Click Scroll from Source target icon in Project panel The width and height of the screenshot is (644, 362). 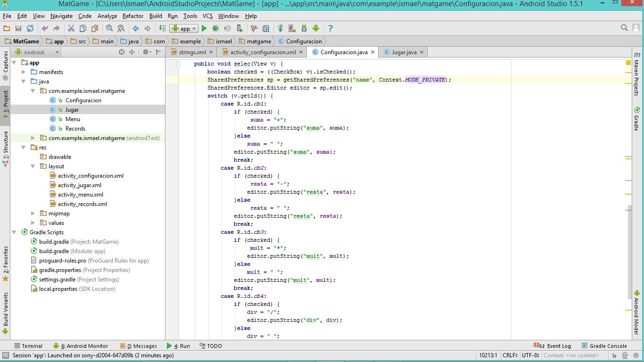click(x=122, y=52)
